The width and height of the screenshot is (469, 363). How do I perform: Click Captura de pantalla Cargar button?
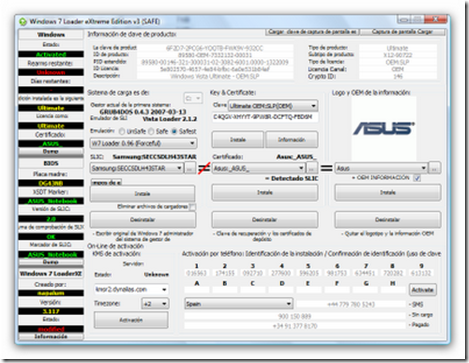coord(402,32)
